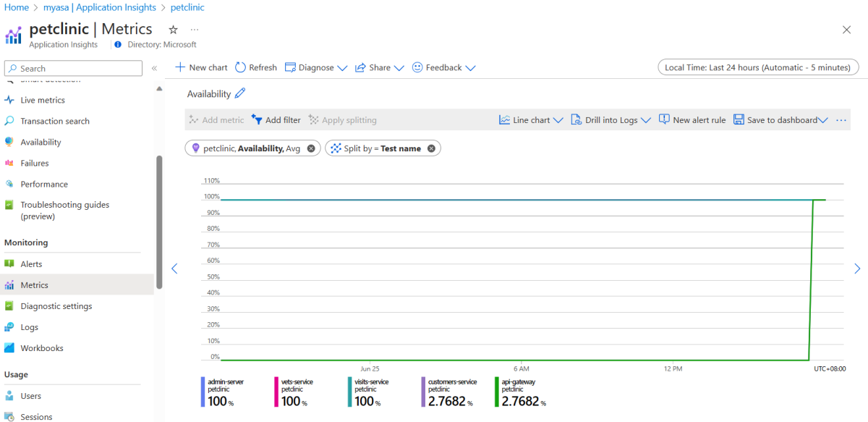
Task: Advance time range using the right arrow
Action: tap(857, 269)
